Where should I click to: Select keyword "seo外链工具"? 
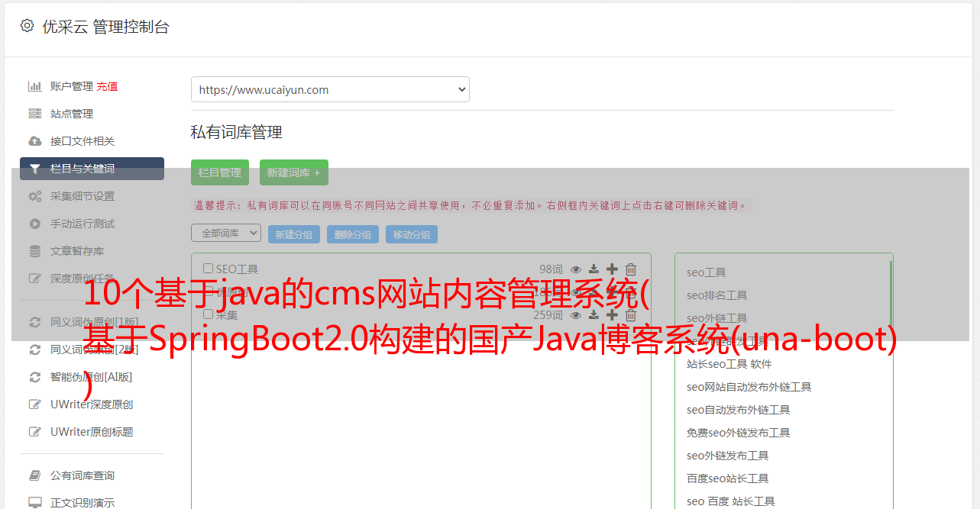pos(717,318)
